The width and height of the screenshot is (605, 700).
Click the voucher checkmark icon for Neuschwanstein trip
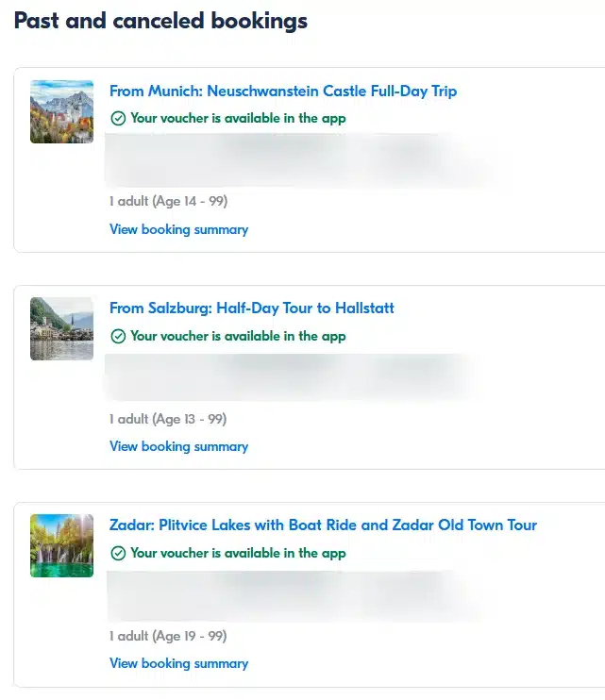118,119
